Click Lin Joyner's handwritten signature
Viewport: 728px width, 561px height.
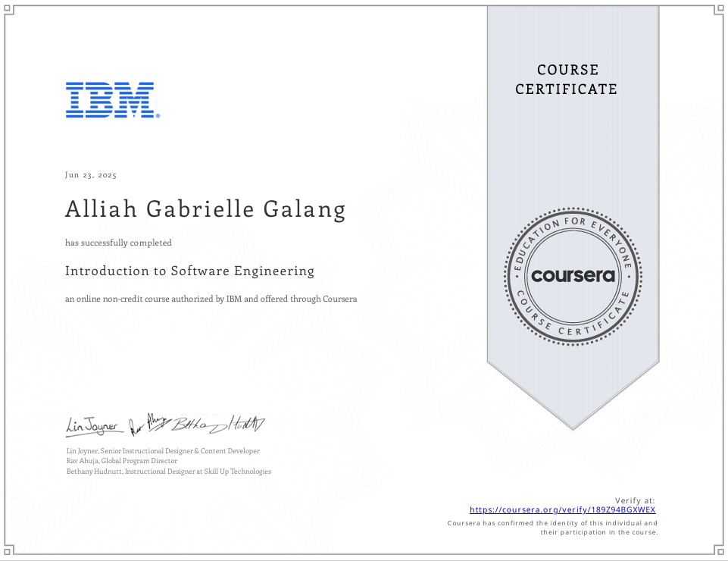point(94,426)
